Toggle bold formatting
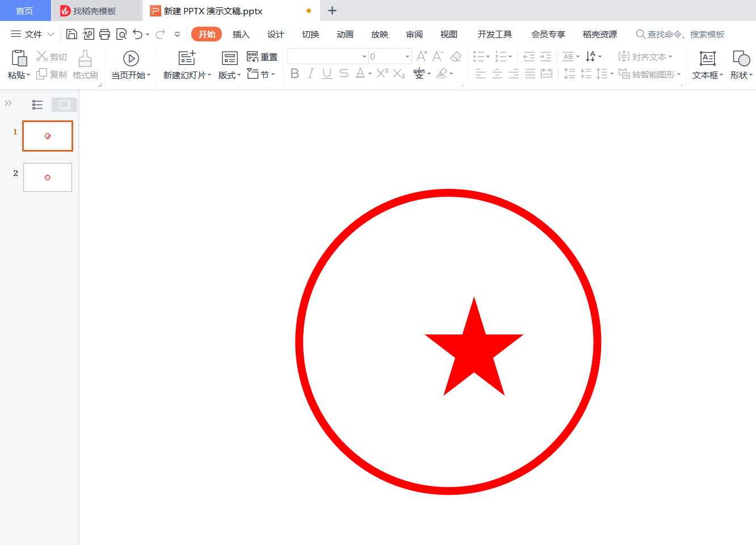 (x=295, y=73)
